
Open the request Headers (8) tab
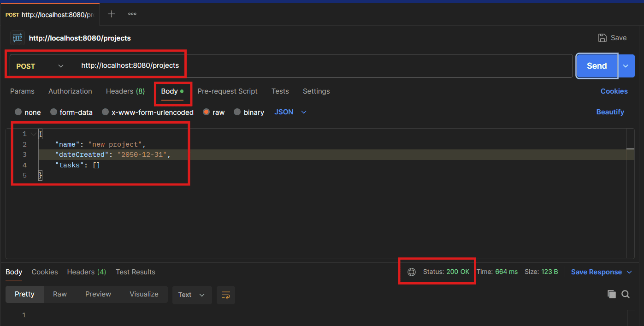tap(125, 91)
